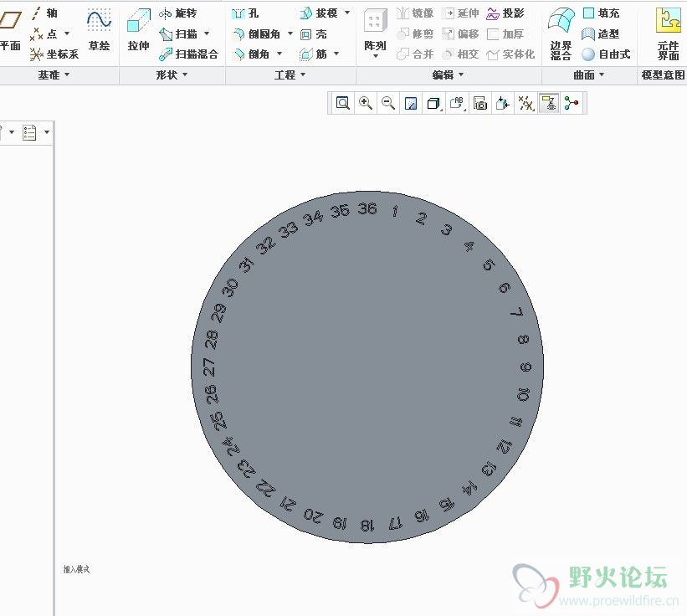Viewport: 687px width, 616px height.
Task: Click the grayed 延伸 (Extend) button
Action: pos(460,13)
